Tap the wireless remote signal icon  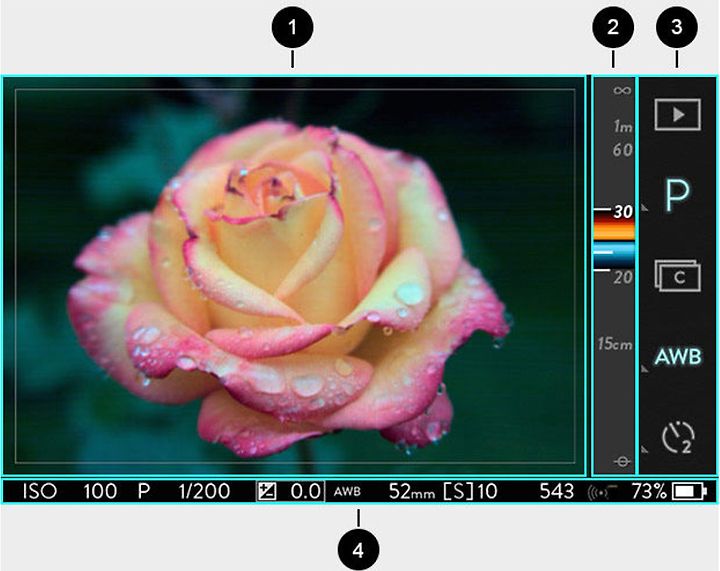click(602, 492)
